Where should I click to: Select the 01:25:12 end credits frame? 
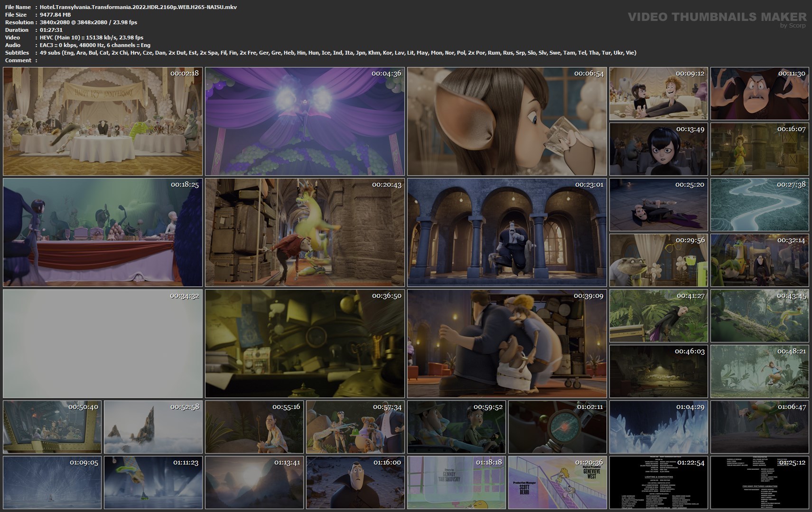[x=759, y=483]
